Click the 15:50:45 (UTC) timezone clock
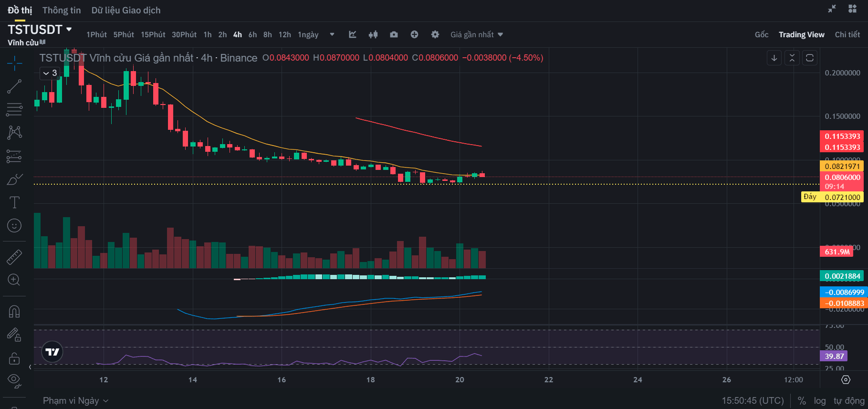 753,401
